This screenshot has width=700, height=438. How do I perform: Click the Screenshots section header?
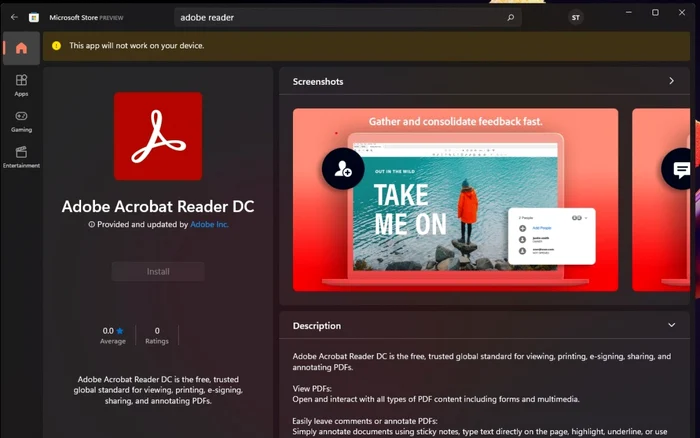click(x=484, y=81)
